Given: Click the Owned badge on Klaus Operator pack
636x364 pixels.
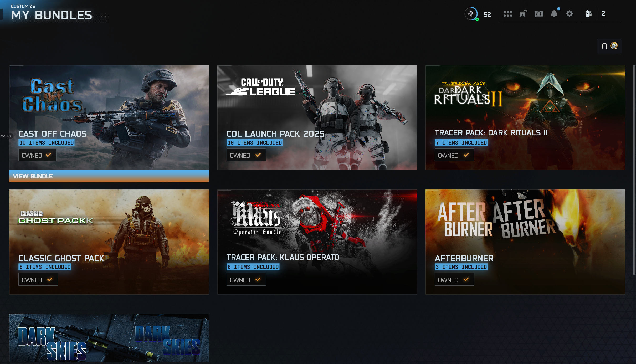Looking at the screenshot, I should tap(246, 280).
